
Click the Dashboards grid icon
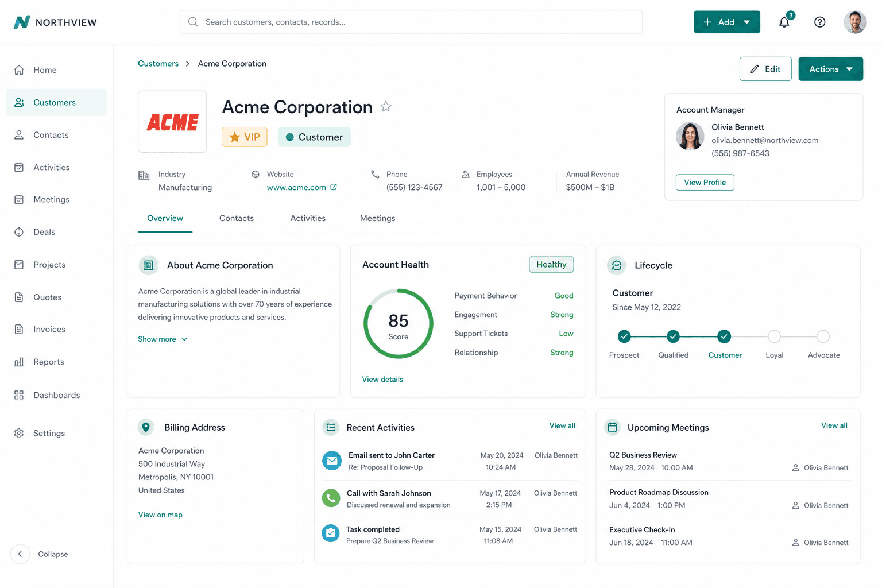(x=19, y=395)
